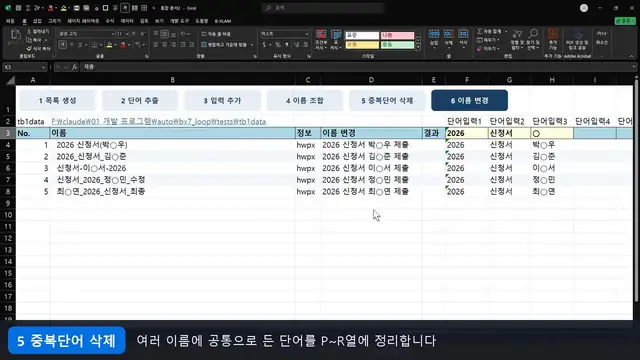The image size is (640, 360).
Task: Click the Borders icon in the font group
Action: click(94, 45)
